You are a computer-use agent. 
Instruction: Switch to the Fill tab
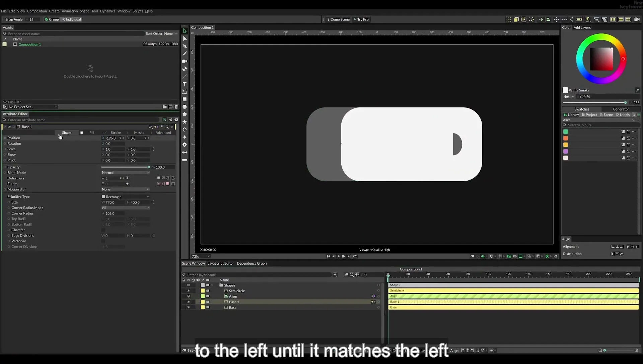[91, 133]
